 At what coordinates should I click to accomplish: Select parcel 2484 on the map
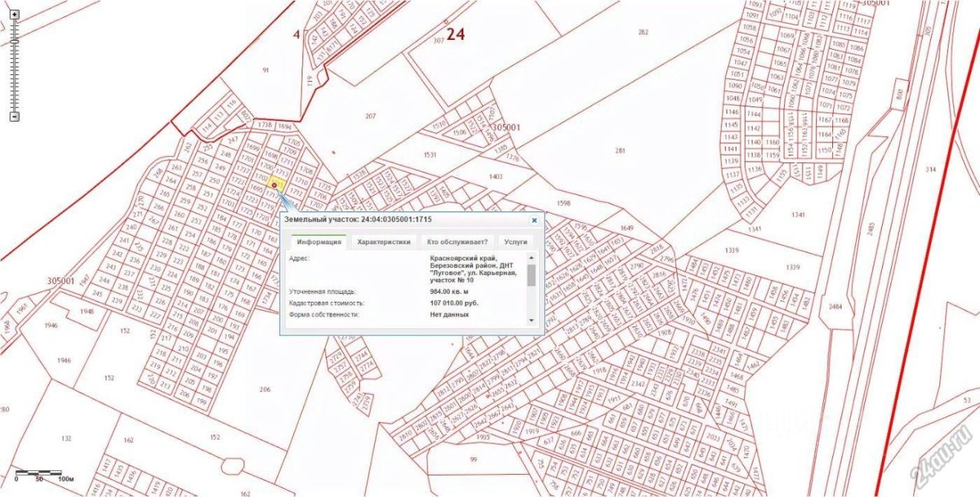click(x=834, y=306)
